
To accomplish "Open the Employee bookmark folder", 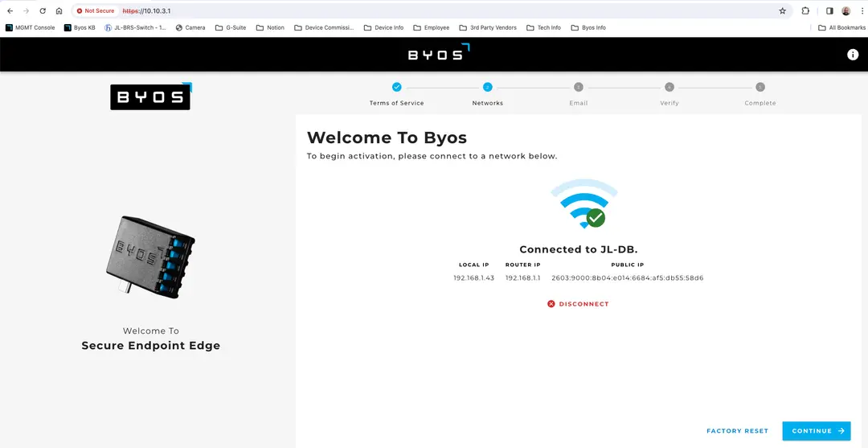I will (432, 27).
